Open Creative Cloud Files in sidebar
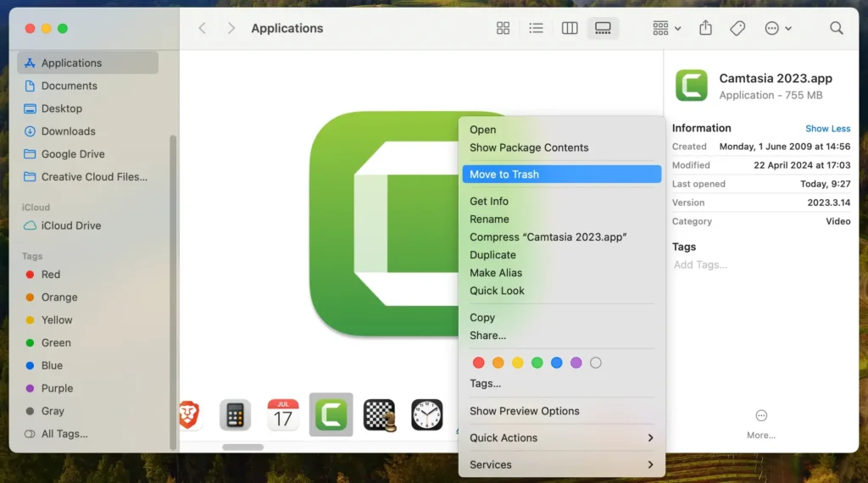This screenshot has height=483, width=868. tap(87, 176)
